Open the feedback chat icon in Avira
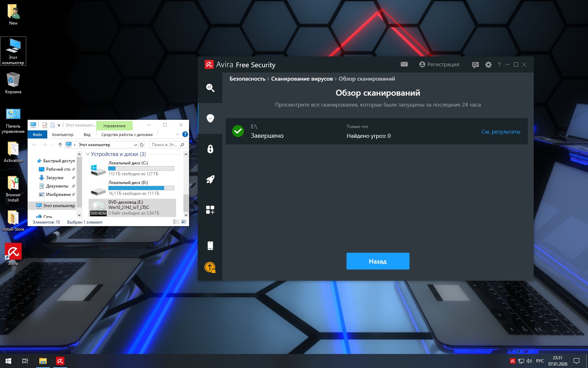Image resolution: width=588 pixels, height=368 pixels. coord(475,65)
